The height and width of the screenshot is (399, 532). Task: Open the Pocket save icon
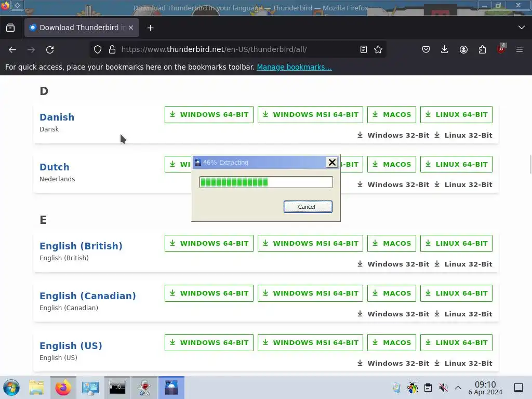click(426, 49)
